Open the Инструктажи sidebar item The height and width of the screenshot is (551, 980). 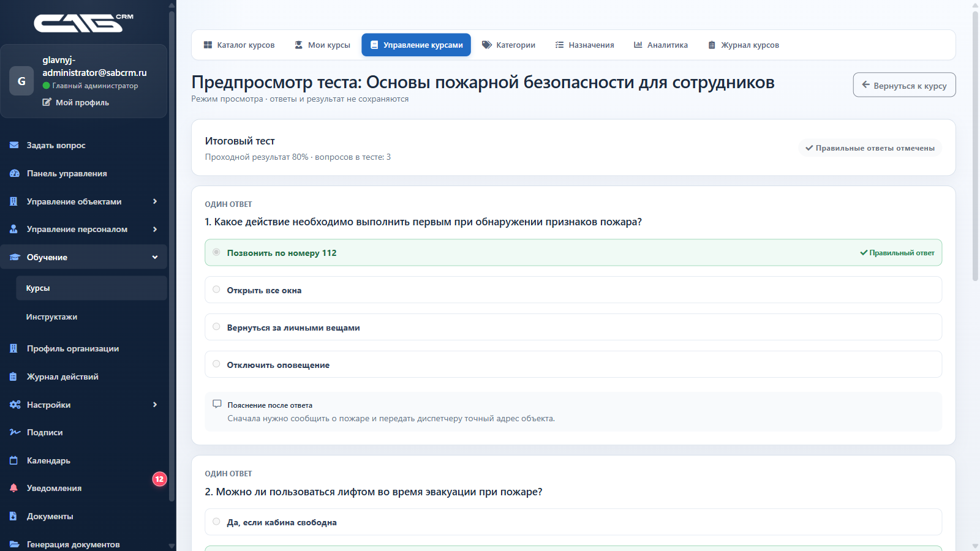point(91,317)
